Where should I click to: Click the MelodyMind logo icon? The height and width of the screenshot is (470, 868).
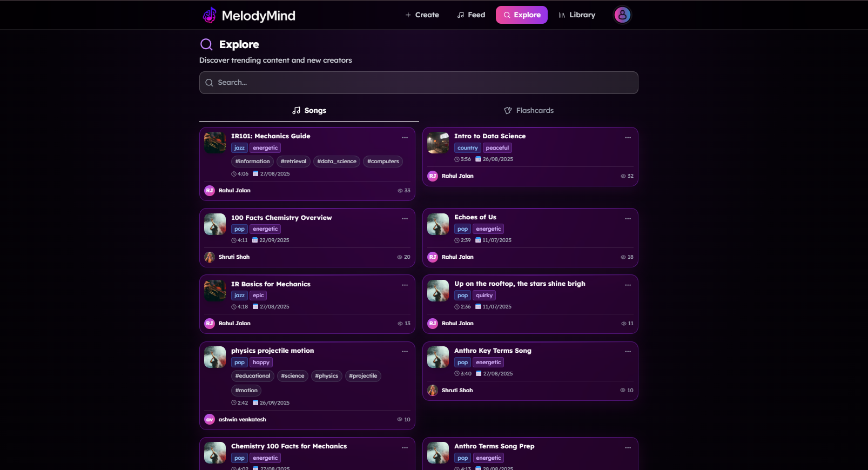point(210,15)
